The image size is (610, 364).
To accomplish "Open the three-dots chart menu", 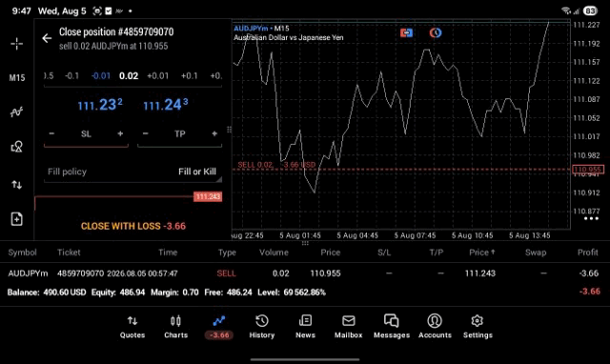I will pos(591,218).
